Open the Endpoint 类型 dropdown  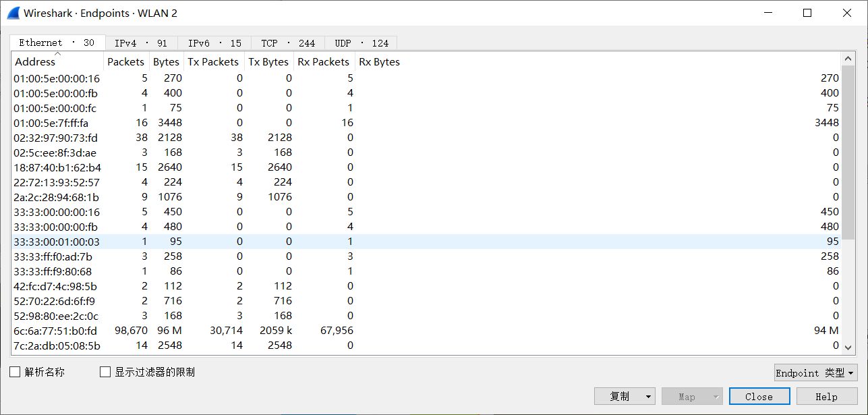(x=815, y=373)
